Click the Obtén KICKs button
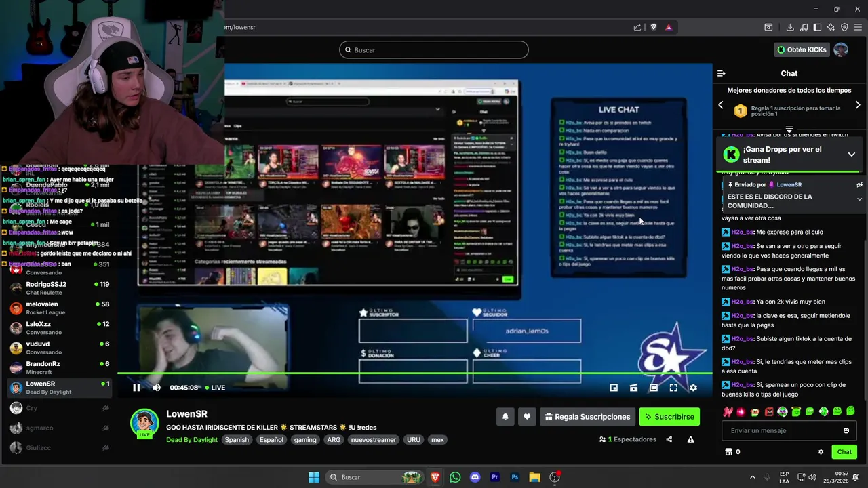This screenshot has height=488, width=868. tap(801, 49)
